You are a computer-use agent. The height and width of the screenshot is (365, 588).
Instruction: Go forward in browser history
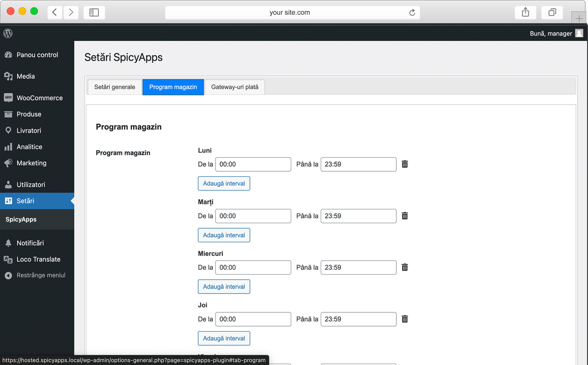coord(71,12)
